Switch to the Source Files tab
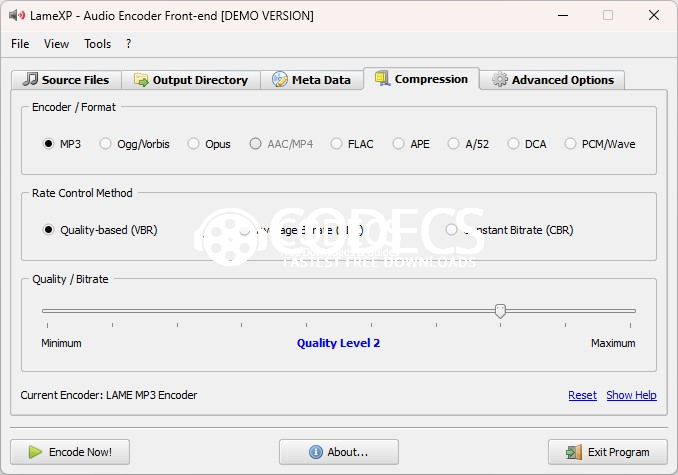Image resolution: width=678 pixels, height=475 pixels. [x=66, y=80]
